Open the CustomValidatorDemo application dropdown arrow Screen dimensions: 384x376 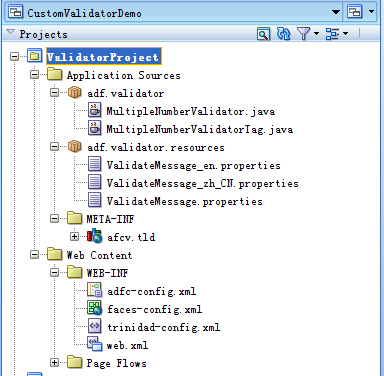point(336,12)
